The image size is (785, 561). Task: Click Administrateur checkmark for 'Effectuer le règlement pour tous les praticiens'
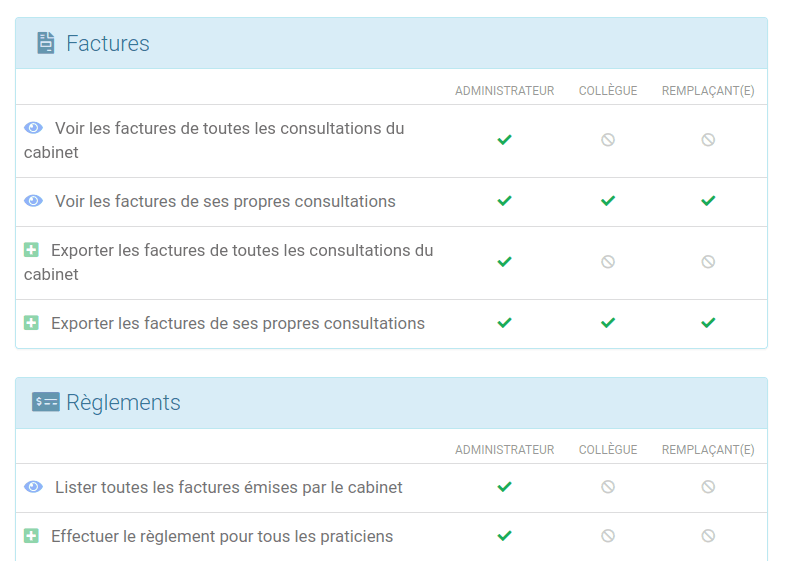point(505,536)
